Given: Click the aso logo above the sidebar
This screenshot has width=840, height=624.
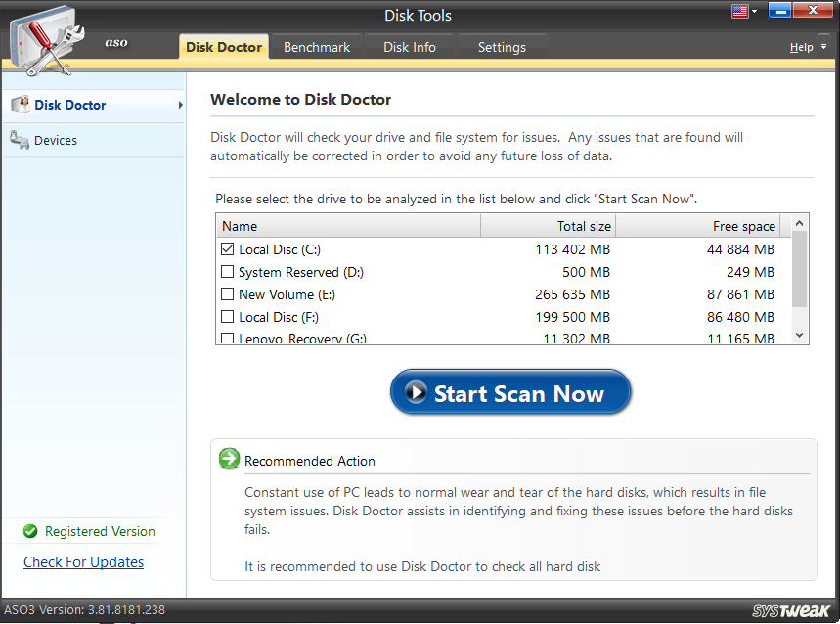Looking at the screenshot, I should [116, 43].
